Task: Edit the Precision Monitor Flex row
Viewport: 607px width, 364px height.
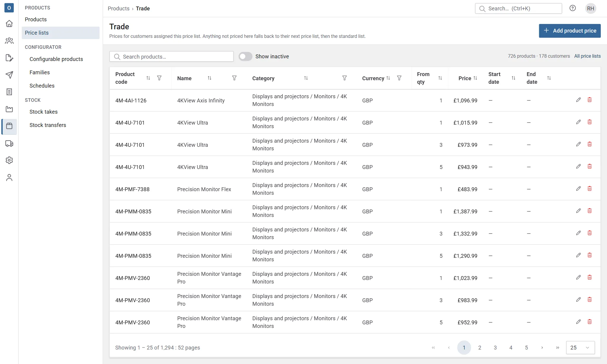Action: click(578, 189)
